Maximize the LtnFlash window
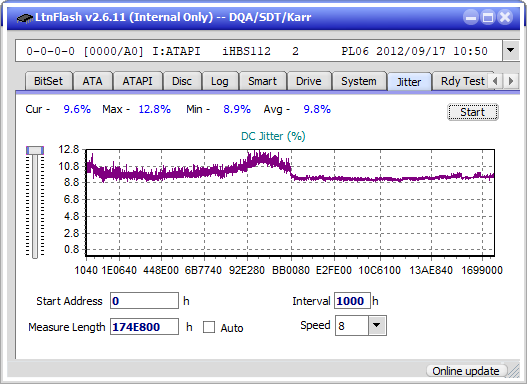 [x=488, y=17]
